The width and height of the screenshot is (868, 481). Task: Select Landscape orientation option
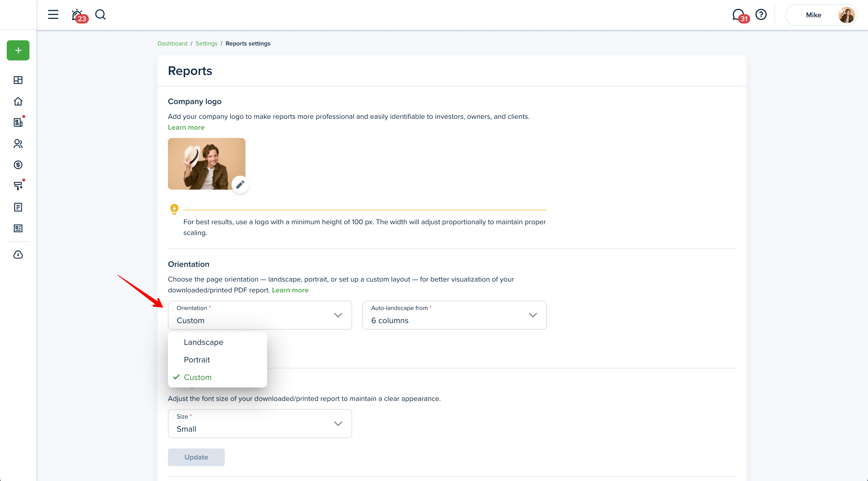203,342
